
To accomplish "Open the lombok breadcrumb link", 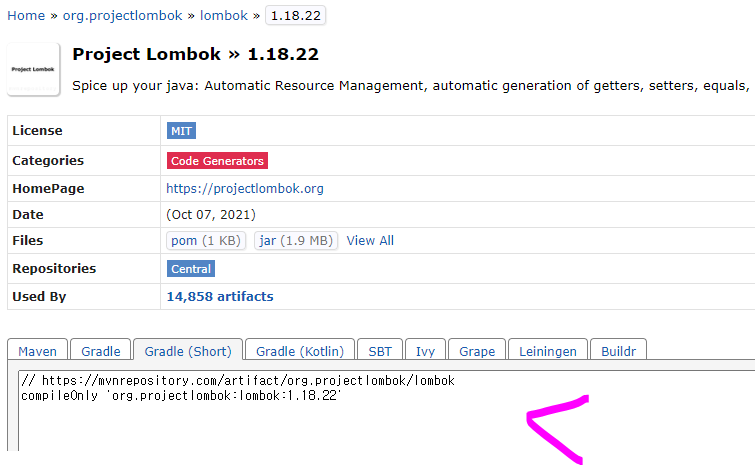I will [x=223, y=15].
